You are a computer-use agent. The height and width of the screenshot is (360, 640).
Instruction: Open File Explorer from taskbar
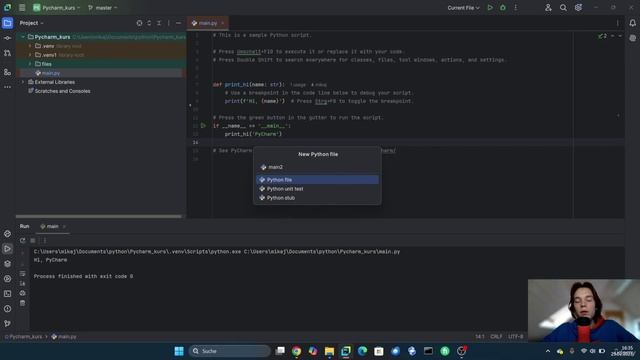[329, 351]
